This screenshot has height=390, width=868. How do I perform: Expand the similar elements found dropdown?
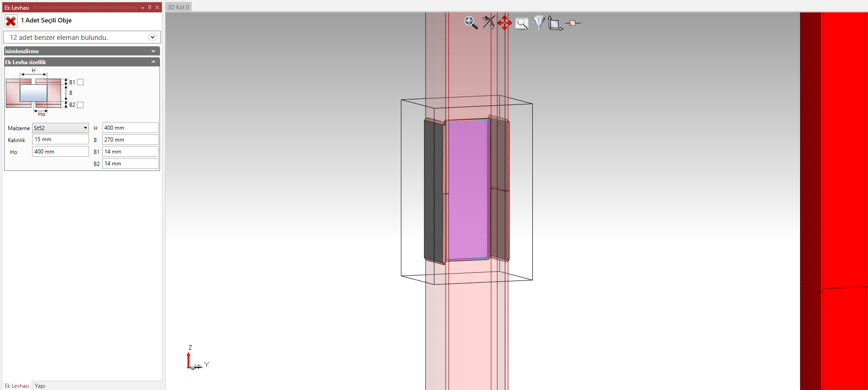(x=153, y=37)
